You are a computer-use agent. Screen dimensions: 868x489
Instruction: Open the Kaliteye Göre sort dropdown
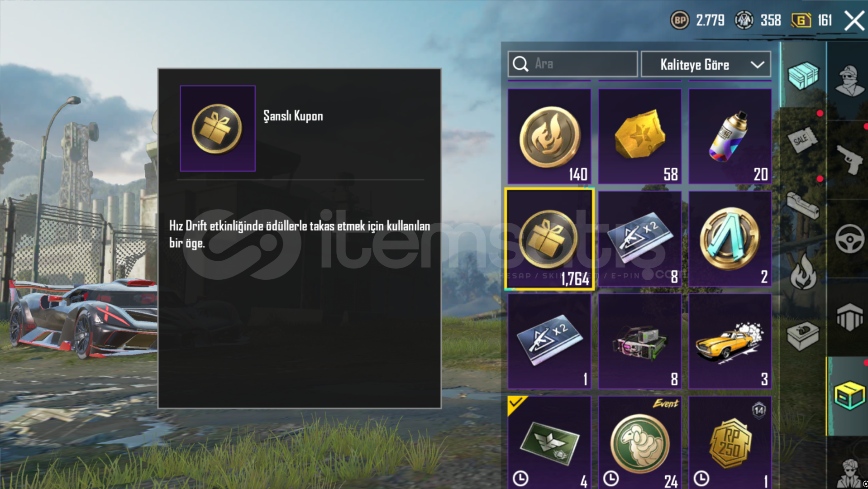click(x=706, y=64)
